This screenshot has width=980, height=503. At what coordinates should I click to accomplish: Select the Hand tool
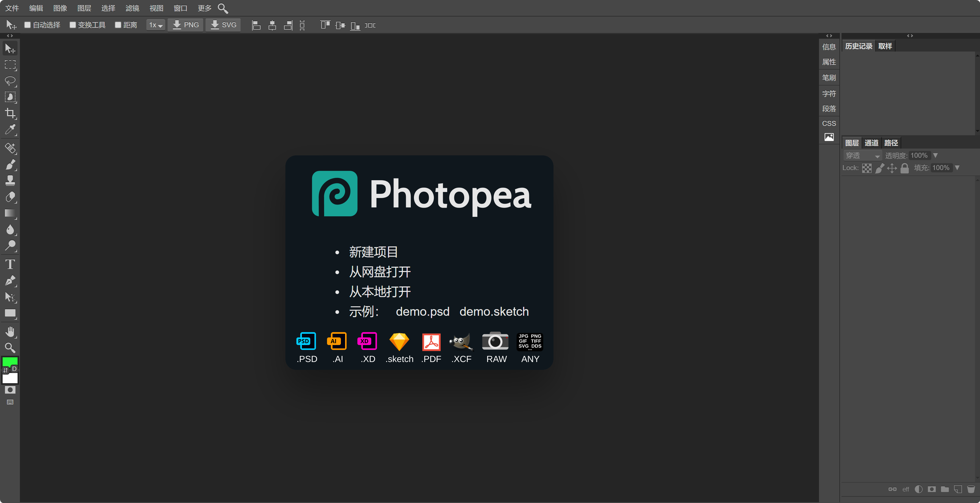pos(10,331)
